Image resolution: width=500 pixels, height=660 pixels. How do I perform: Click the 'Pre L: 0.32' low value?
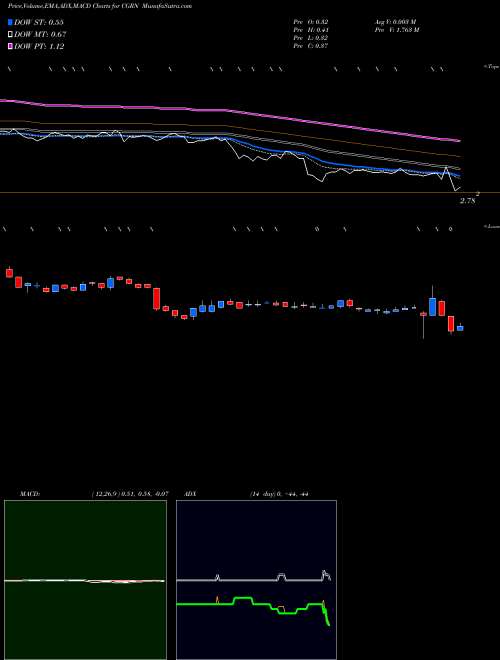pos(311,38)
